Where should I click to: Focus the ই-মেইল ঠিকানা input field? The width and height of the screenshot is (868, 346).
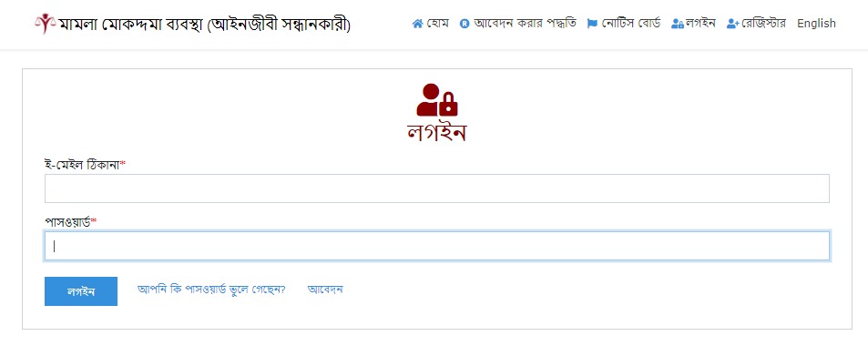[437, 188]
